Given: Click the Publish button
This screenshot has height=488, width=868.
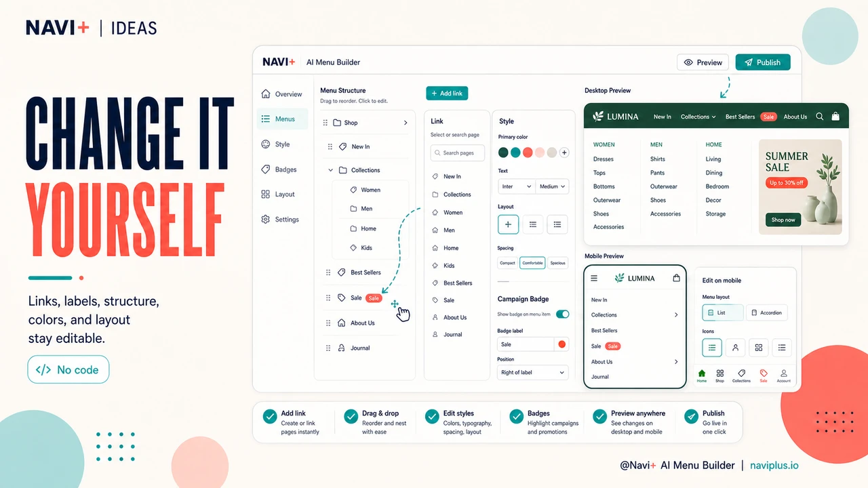Looking at the screenshot, I should (x=763, y=62).
